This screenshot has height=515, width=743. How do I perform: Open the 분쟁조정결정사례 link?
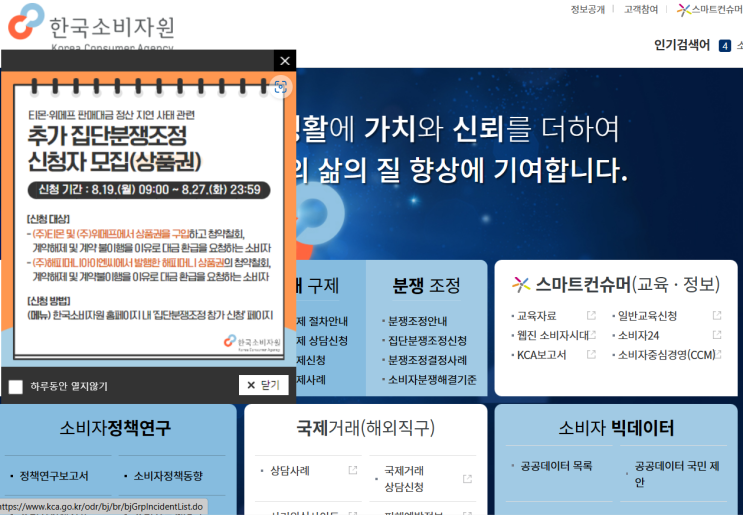427,360
